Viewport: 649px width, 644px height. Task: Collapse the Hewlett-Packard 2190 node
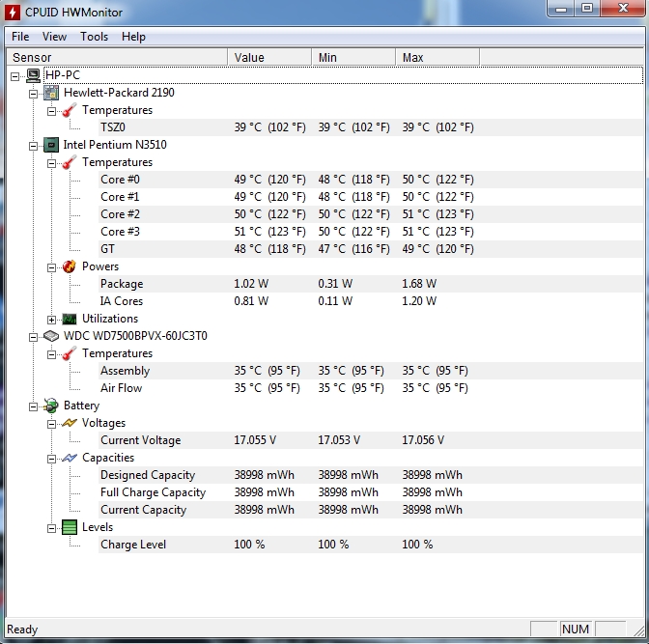[x=33, y=94]
